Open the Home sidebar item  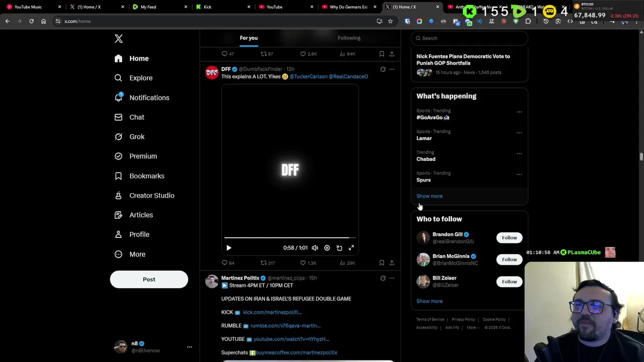point(131,58)
